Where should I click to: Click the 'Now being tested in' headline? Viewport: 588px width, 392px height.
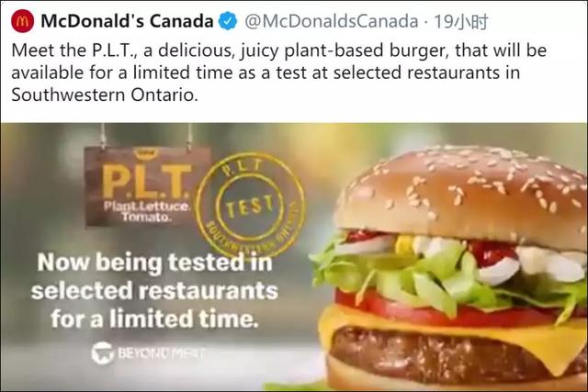coord(155,263)
